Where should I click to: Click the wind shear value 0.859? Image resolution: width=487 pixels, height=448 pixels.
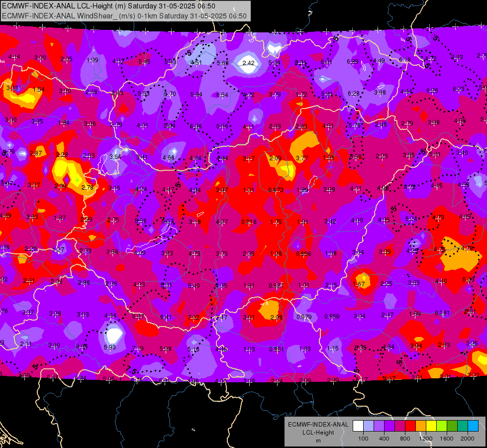click(332, 316)
